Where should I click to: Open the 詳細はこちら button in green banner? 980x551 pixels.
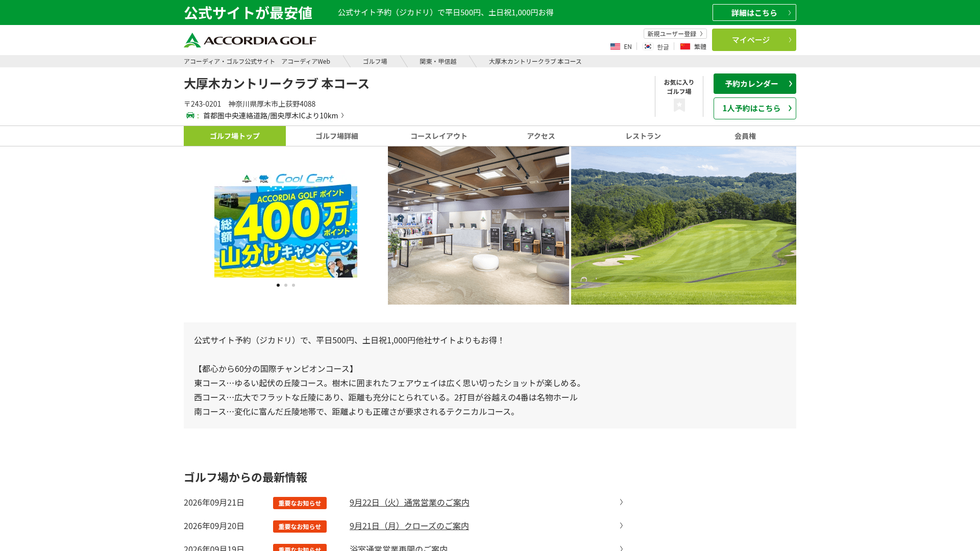pyautogui.click(x=754, y=13)
